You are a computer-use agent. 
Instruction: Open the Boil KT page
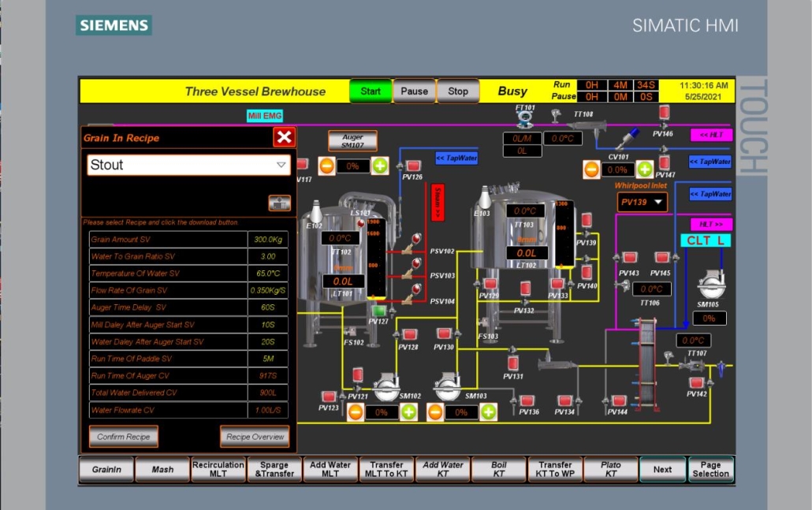click(x=499, y=470)
